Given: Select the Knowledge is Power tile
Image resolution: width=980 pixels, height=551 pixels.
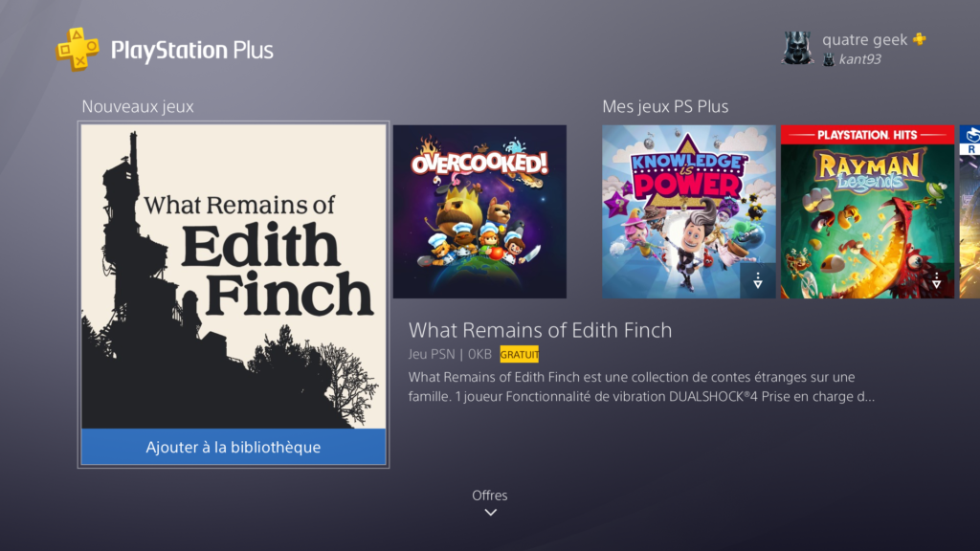Looking at the screenshot, I should point(688,211).
